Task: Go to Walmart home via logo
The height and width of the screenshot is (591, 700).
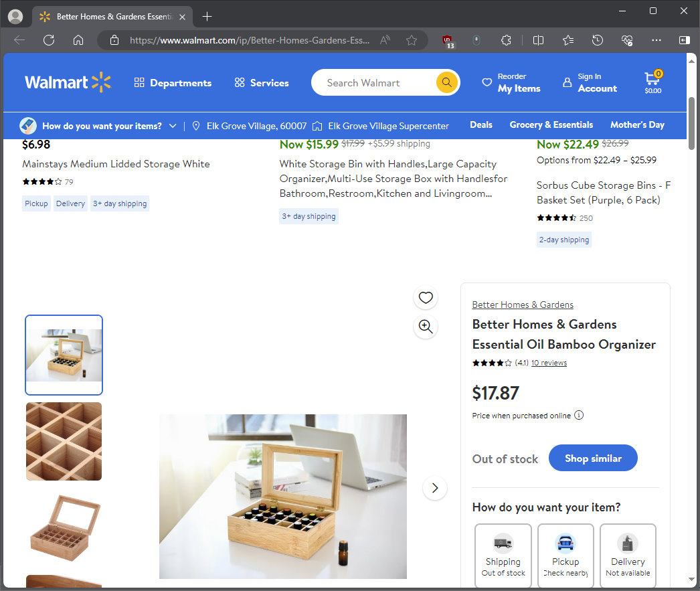Action: point(68,82)
